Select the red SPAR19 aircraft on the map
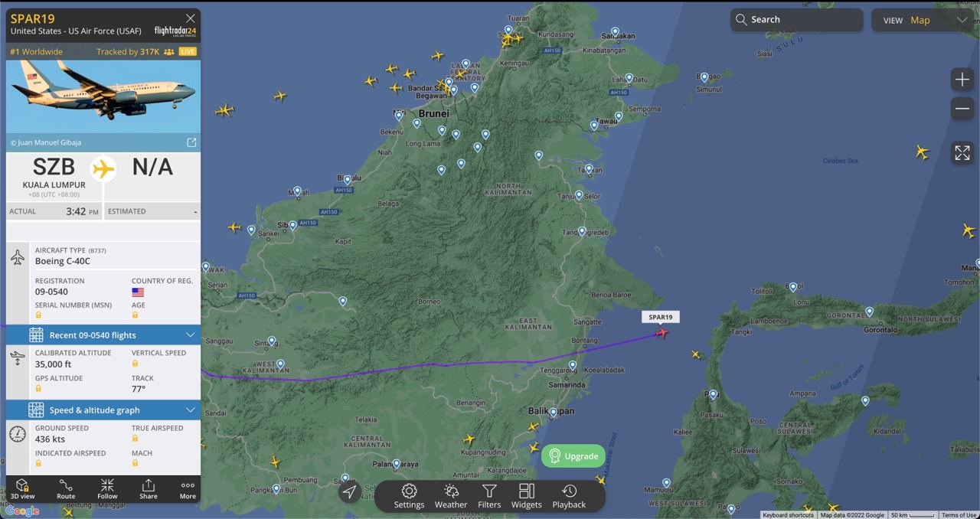This screenshot has height=519, width=980. [661, 332]
